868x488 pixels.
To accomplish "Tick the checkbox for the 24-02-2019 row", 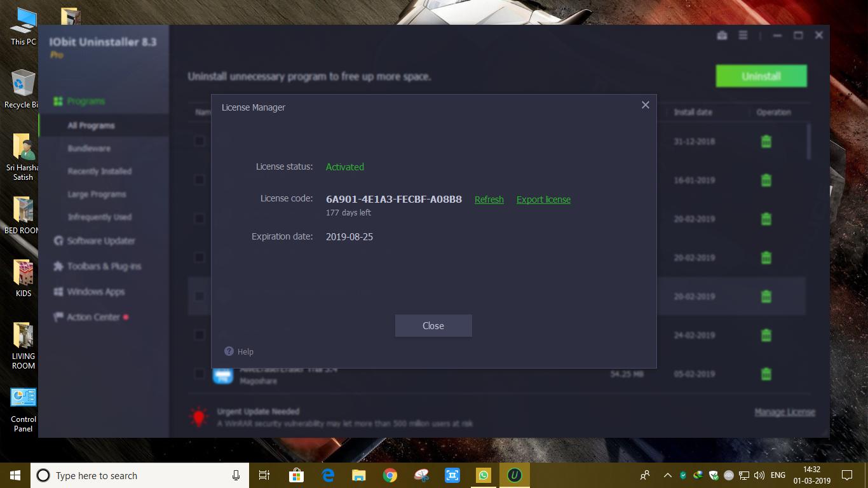I will pyautogui.click(x=200, y=335).
